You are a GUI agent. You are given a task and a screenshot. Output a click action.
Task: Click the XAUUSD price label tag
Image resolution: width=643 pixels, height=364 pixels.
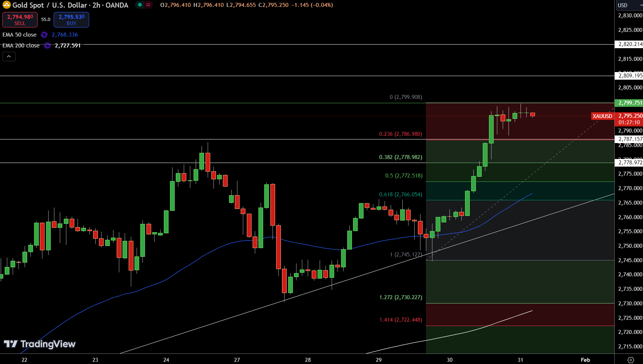point(602,116)
